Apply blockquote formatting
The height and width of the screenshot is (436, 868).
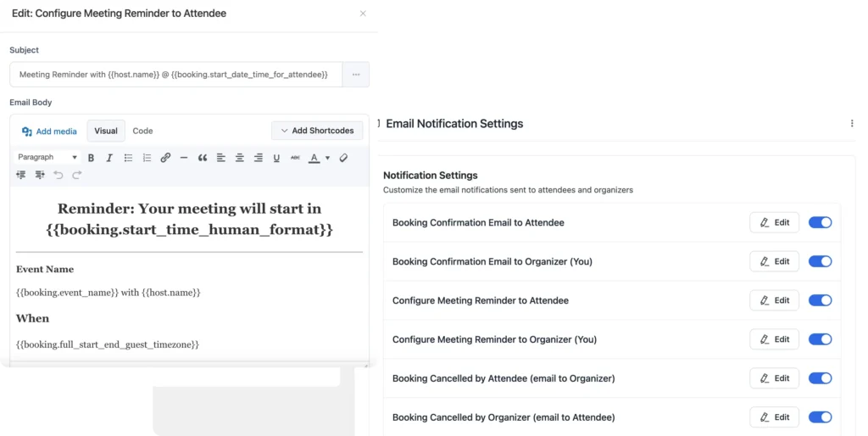pyautogui.click(x=203, y=158)
